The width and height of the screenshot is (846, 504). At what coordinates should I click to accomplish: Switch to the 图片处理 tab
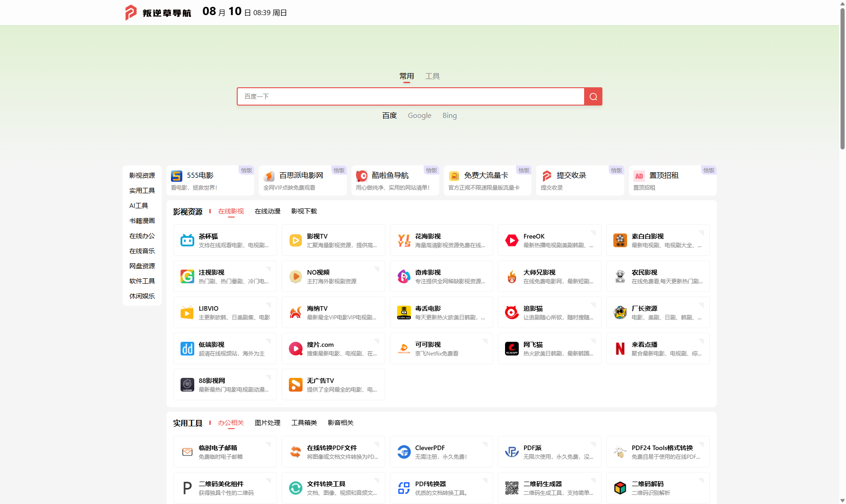tap(267, 423)
